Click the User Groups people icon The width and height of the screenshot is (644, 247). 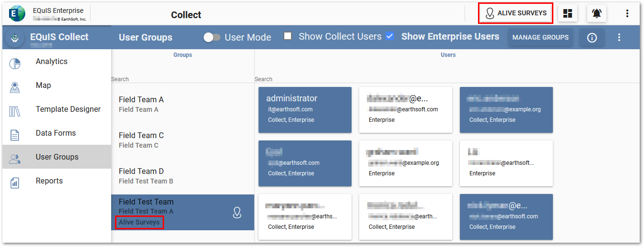pyautogui.click(x=15, y=159)
